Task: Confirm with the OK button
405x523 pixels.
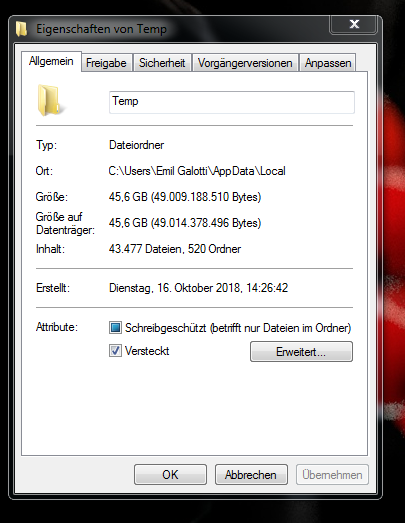Action: [x=170, y=475]
